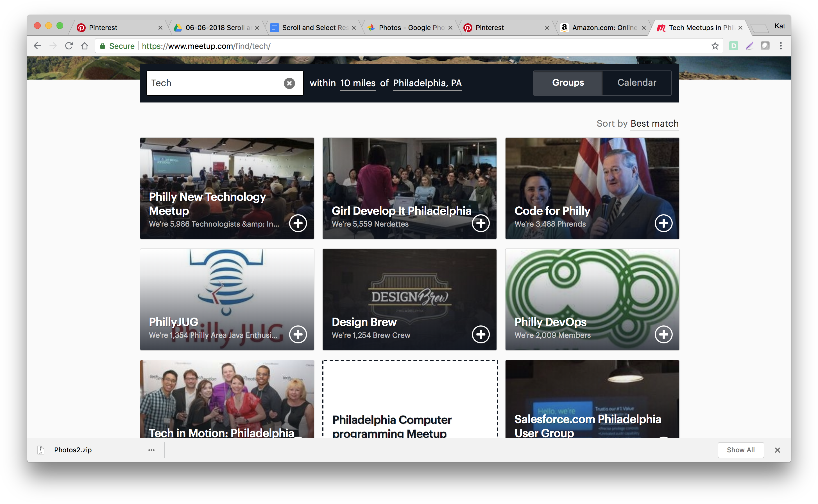Open Photos2.zip download options menu
This screenshot has height=504, width=818.
pos(151,450)
